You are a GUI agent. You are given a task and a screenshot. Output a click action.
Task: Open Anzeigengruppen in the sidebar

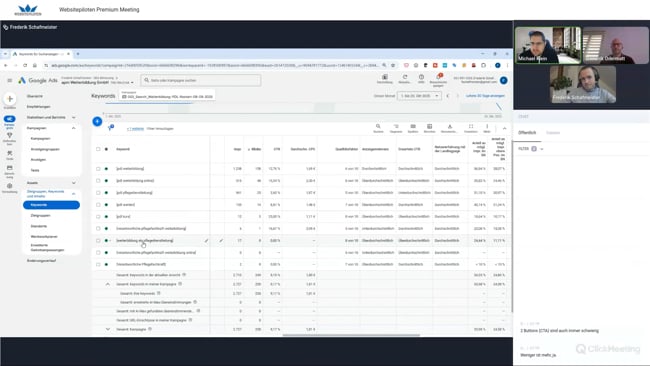(45, 149)
